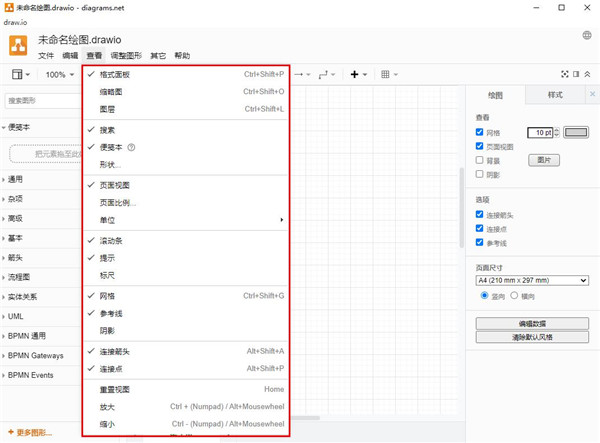This screenshot has width=600, height=443.
Task: Toggle 滚动条 in the view menu
Action: point(186,241)
